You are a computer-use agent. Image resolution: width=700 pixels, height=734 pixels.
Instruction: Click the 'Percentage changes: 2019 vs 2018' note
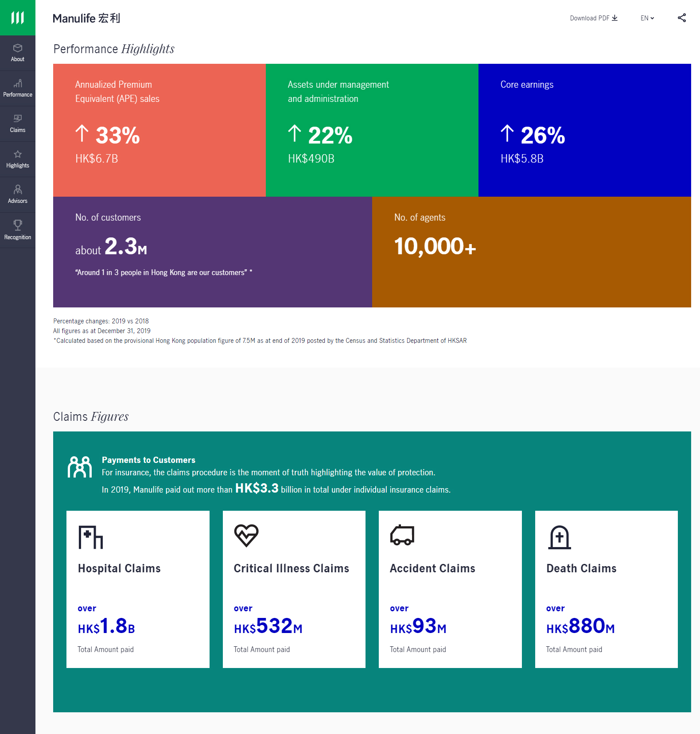(101, 321)
